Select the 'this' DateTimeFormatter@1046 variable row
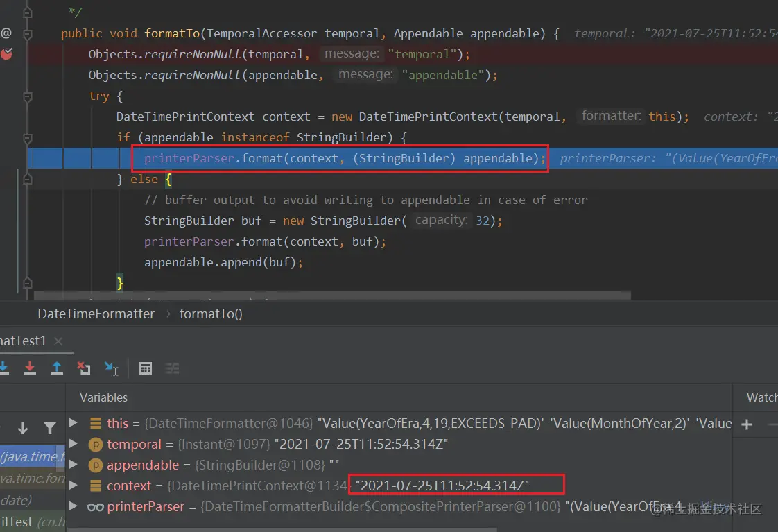Viewport: 778px width, 532px height. pyautogui.click(x=399, y=423)
